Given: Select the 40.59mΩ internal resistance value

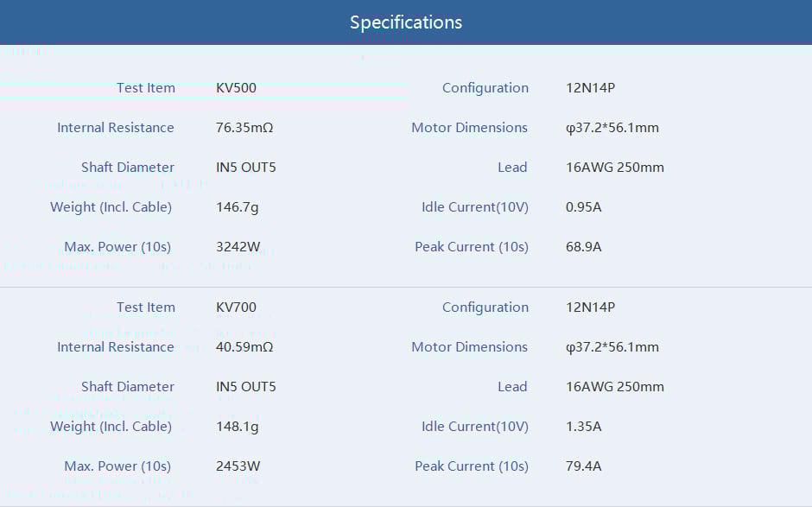Looking at the screenshot, I should pyautogui.click(x=244, y=347).
